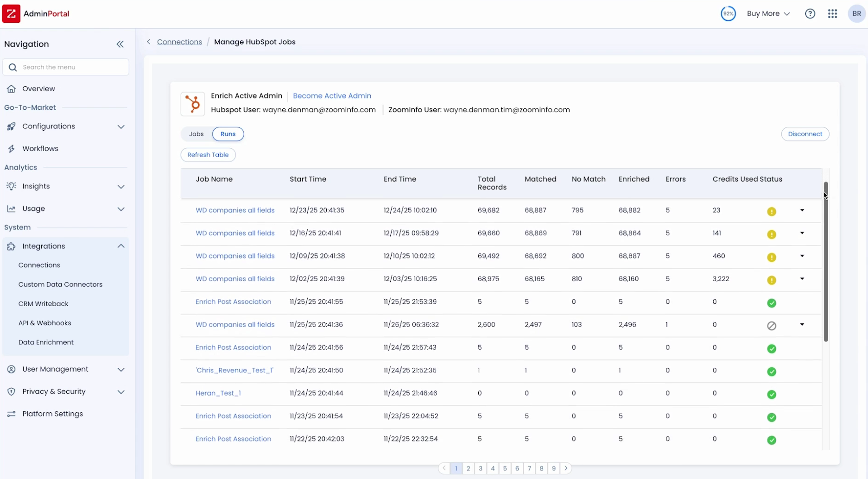
Task: Click credits used value 3,222
Action: pos(721,279)
